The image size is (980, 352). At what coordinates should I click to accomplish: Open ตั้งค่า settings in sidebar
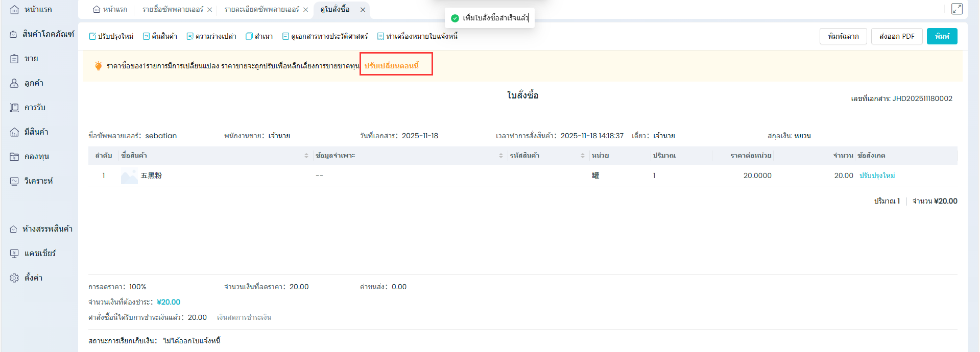tap(33, 278)
